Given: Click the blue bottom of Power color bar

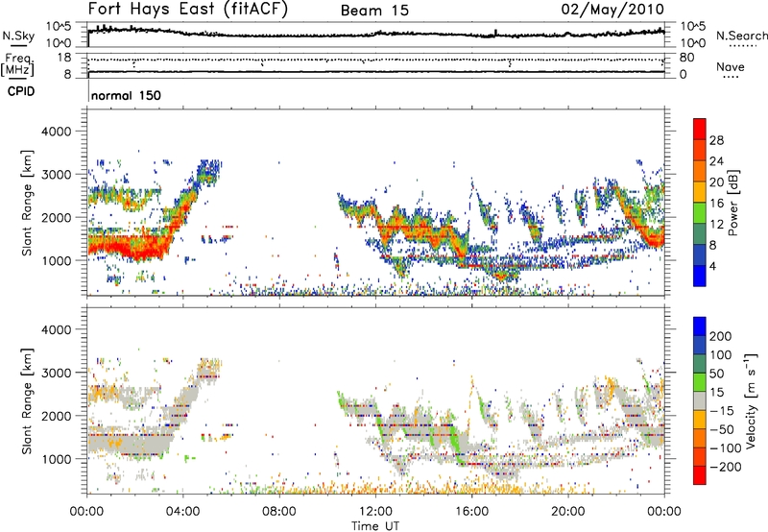Looking at the screenshot, I should click(x=700, y=276).
